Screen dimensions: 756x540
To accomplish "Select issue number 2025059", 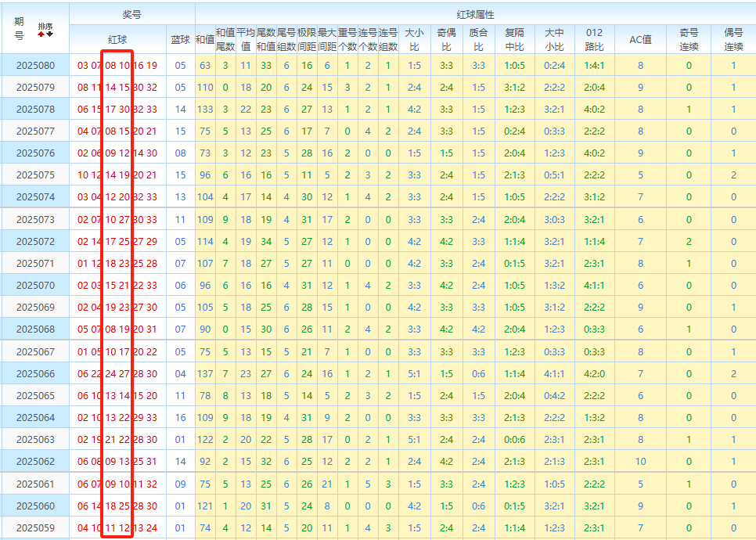I will pos(36,528).
